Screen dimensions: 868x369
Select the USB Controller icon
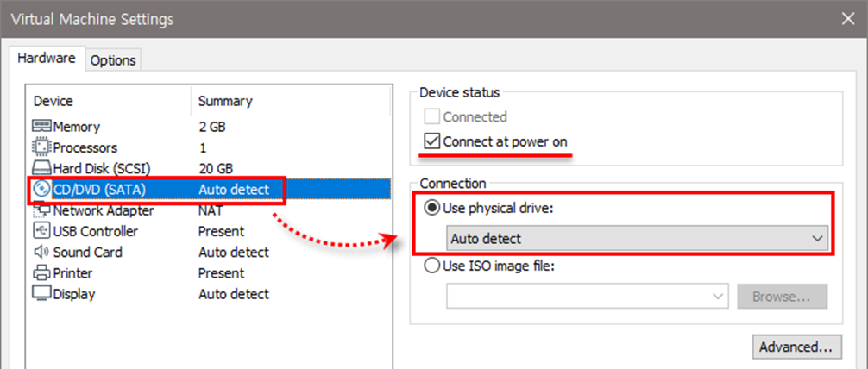point(42,231)
